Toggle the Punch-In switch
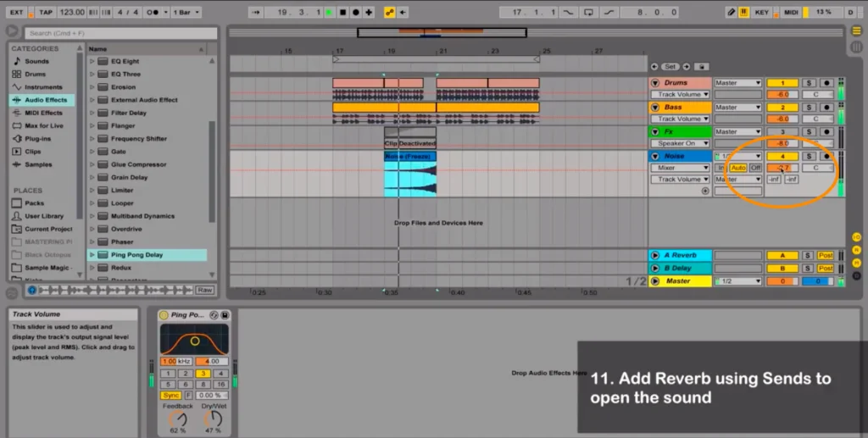The image size is (868, 438). [x=568, y=12]
